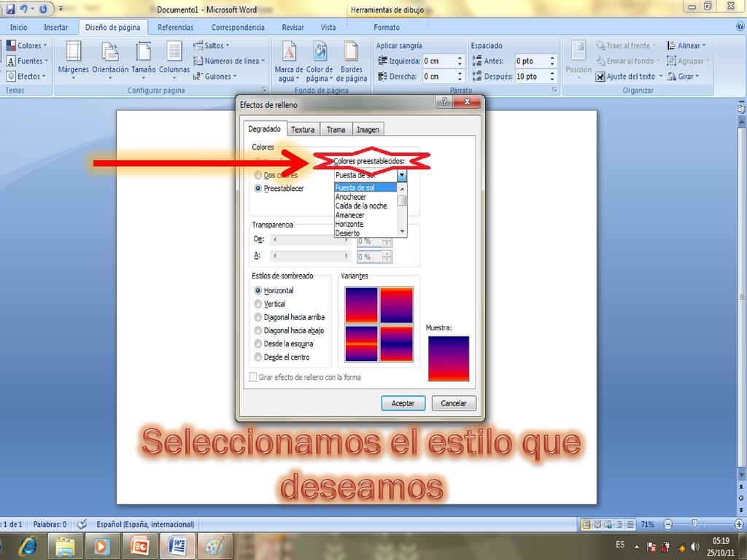Image resolution: width=747 pixels, height=560 pixels.
Task: Click the Undo arrow in quick access toolbar
Action: [23, 9]
